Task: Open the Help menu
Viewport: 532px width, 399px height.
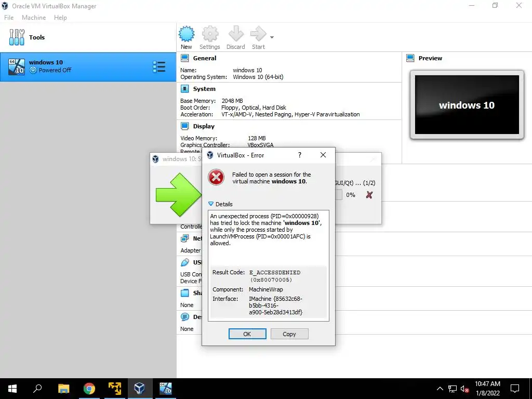Action: click(60, 17)
